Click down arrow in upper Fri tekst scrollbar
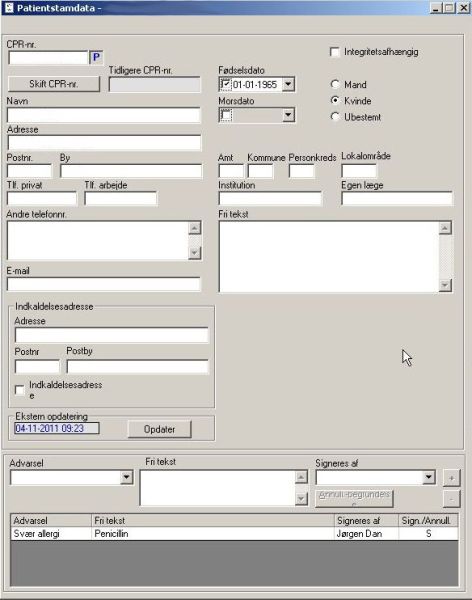472x600 pixels. [445, 285]
